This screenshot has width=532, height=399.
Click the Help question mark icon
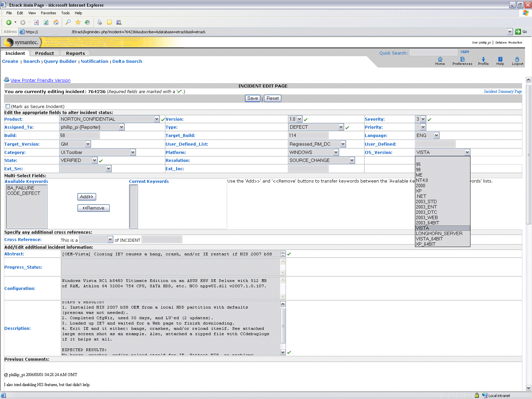coord(500,59)
